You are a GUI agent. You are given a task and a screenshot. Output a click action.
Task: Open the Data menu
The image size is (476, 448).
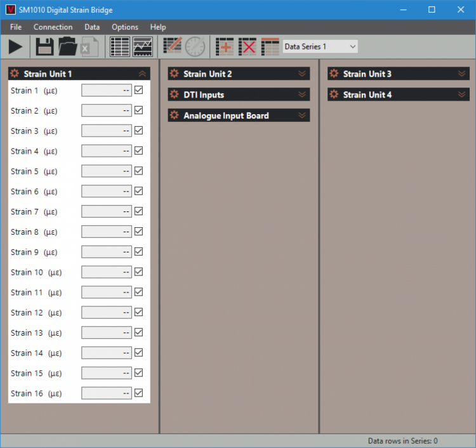[x=92, y=27]
